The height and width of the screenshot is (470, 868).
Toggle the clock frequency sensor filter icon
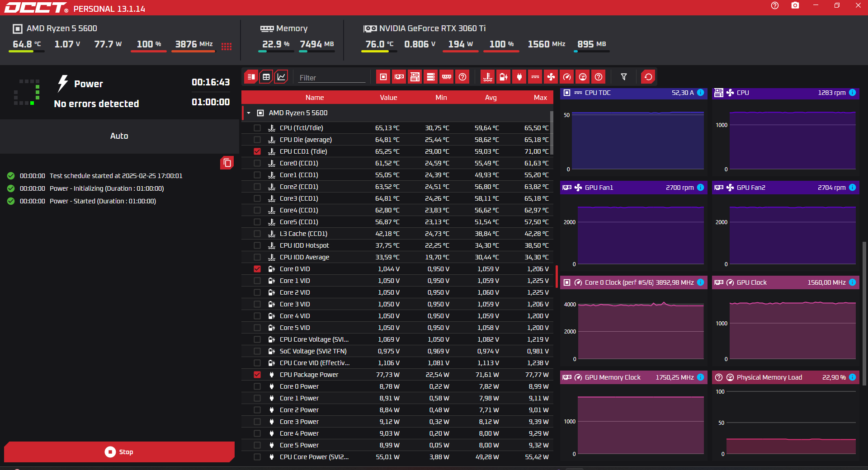567,77
